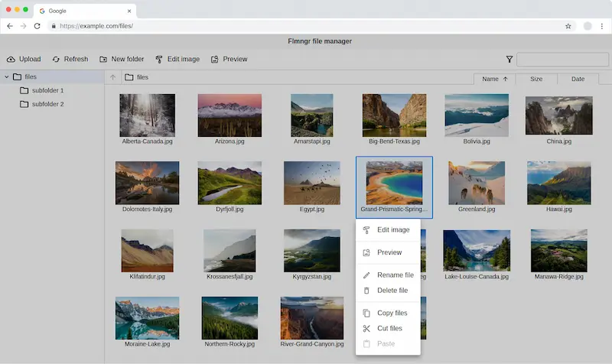
Task: Select China.jpg thumbnail
Action: pos(559,115)
